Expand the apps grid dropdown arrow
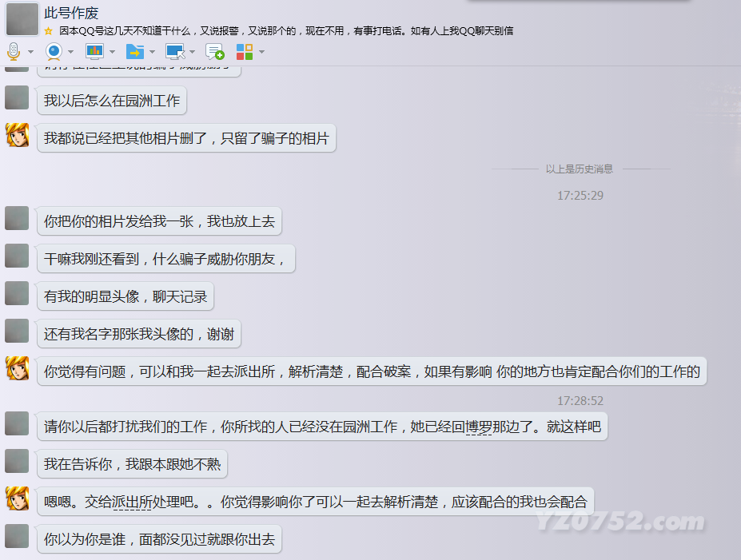741x560 pixels. pos(261,53)
